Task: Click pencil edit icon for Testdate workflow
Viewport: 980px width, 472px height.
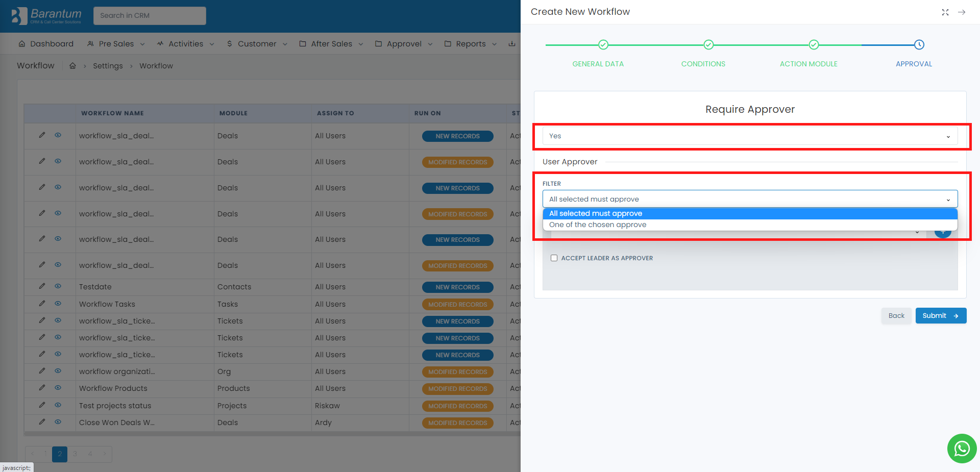Action: coord(42,286)
